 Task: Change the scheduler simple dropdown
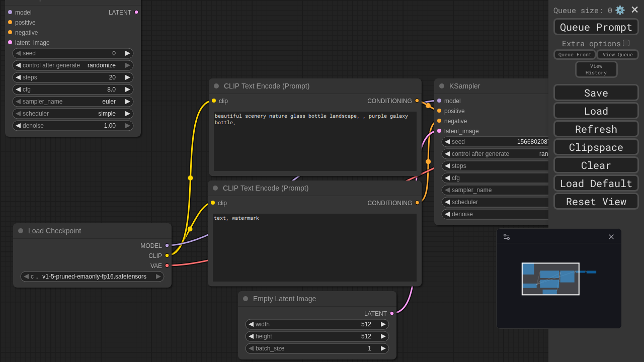point(73,114)
